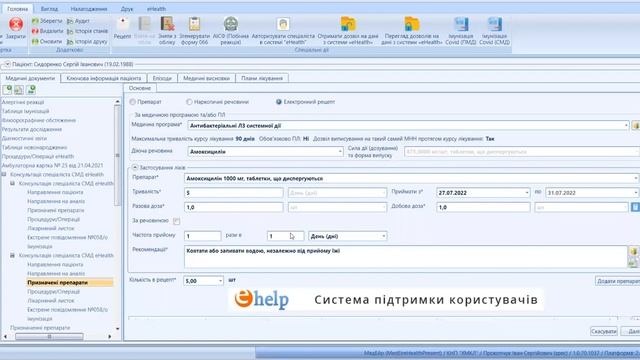
Task: Click into the Частота прийому field
Action: pos(202,236)
